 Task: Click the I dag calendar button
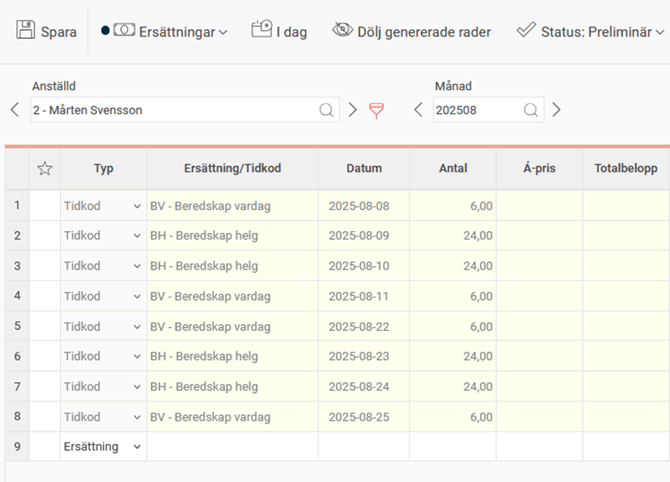[x=262, y=31]
